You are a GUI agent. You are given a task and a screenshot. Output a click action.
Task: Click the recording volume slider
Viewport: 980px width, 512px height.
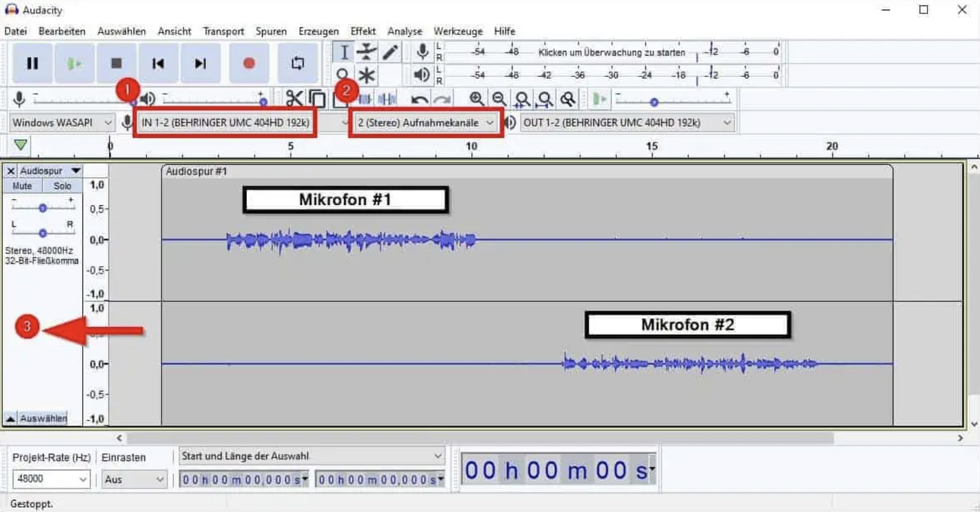pyautogui.click(x=85, y=99)
